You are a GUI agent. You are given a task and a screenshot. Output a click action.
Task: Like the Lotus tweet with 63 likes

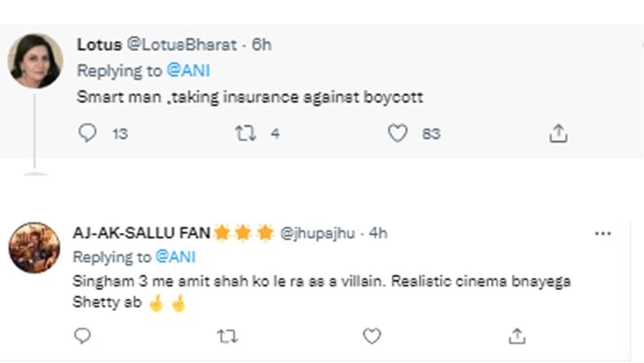pyautogui.click(x=397, y=133)
